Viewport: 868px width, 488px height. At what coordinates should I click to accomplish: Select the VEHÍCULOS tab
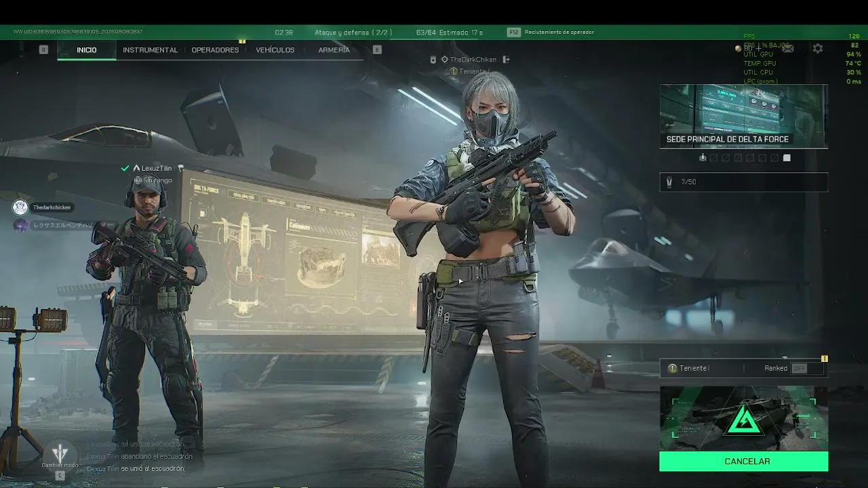(275, 49)
